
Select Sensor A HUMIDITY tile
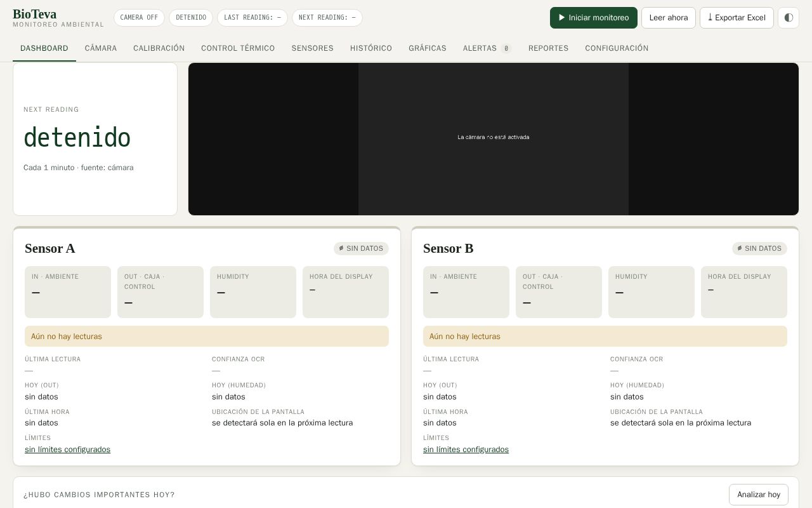pyautogui.click(x=253, y=292)
